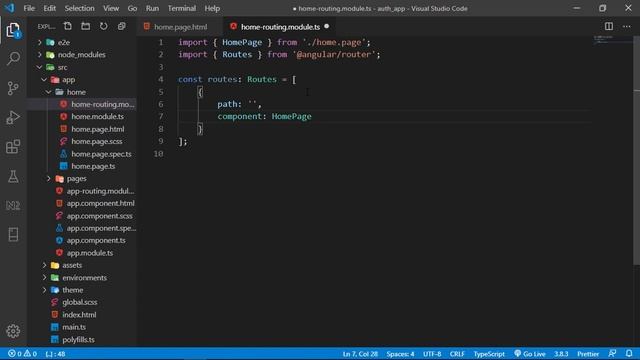
Task: Create a new file in explorer
Action: [x=68, y=27]
